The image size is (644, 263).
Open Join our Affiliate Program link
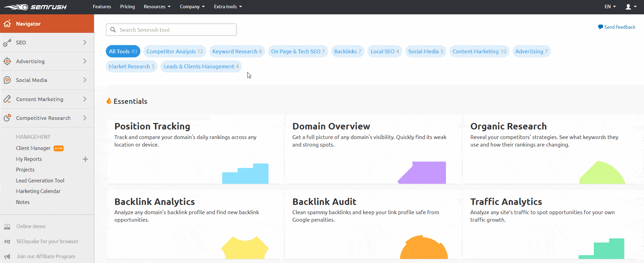click(x=46, y=257)
